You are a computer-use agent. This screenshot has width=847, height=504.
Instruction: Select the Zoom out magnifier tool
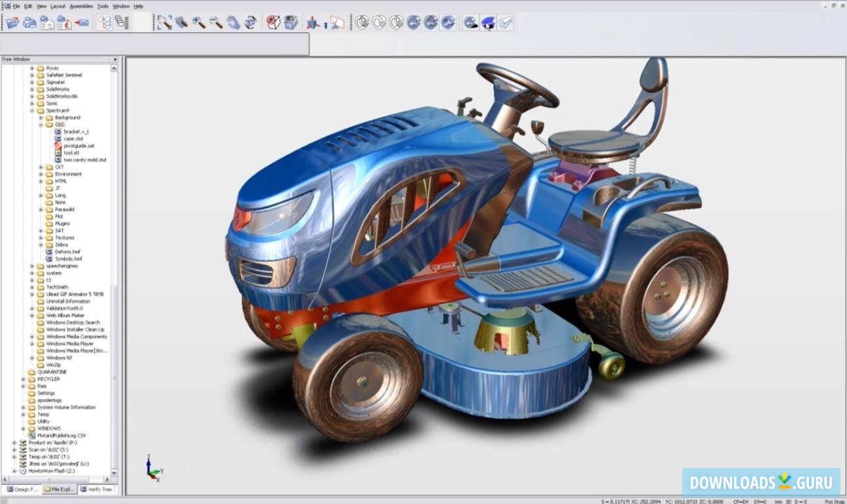(216, 22)
